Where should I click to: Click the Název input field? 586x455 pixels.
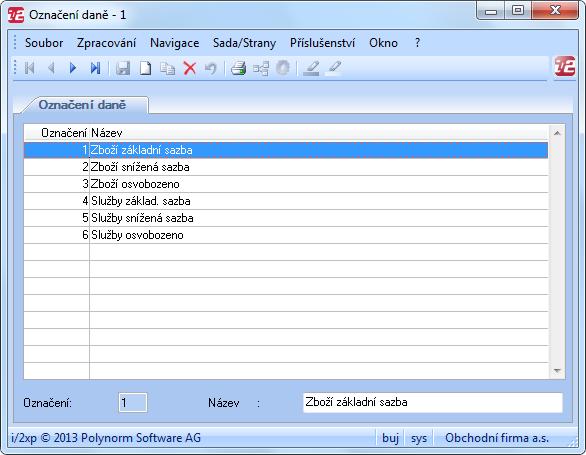click(x=433, y=402)
